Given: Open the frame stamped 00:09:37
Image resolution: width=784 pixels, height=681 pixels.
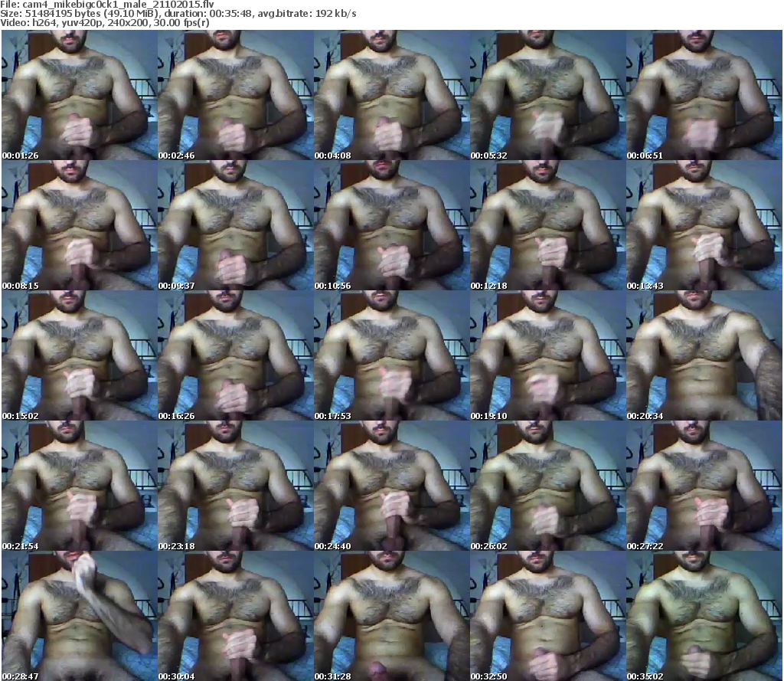Looking at the screenshot, I should 236,225.
